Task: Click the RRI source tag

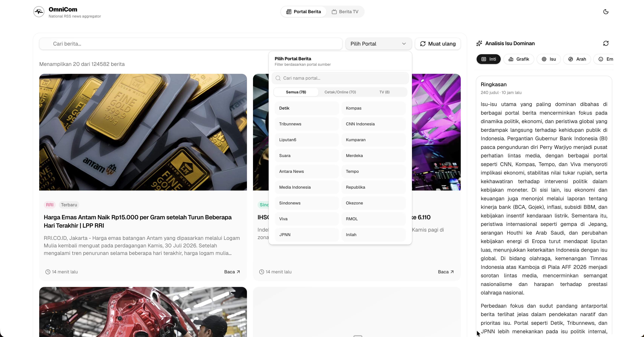Action: click(50, 205)
